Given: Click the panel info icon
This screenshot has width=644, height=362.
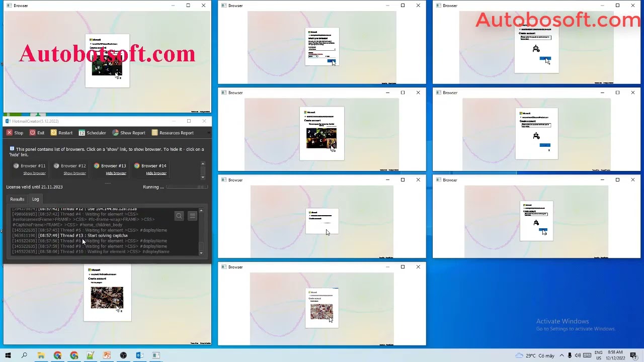Looking at the screenshot, I should pos(12,149).
